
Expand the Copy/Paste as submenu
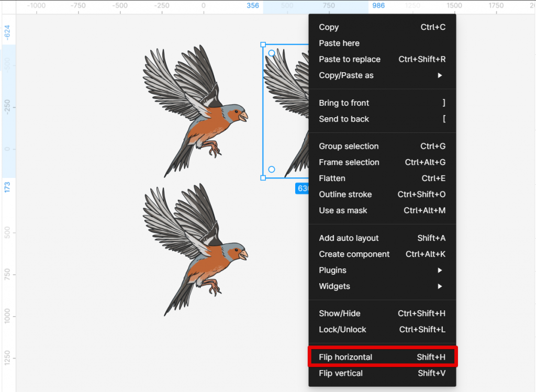[347, 75]
